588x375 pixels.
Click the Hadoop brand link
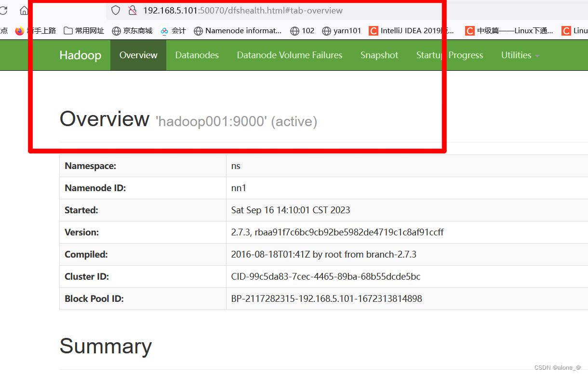click(80, 55)
